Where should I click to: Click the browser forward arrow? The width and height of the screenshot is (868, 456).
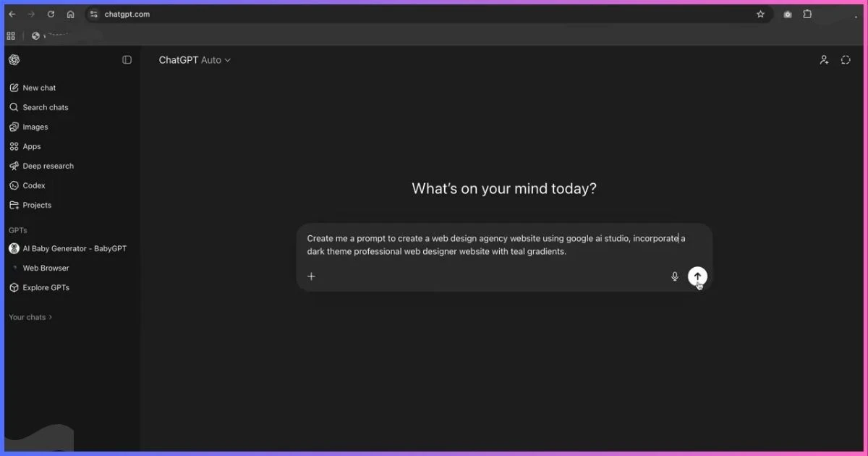point(31,14)
